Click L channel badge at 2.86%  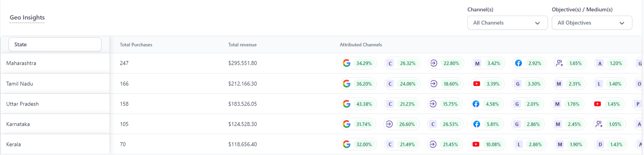pos(519,145)
